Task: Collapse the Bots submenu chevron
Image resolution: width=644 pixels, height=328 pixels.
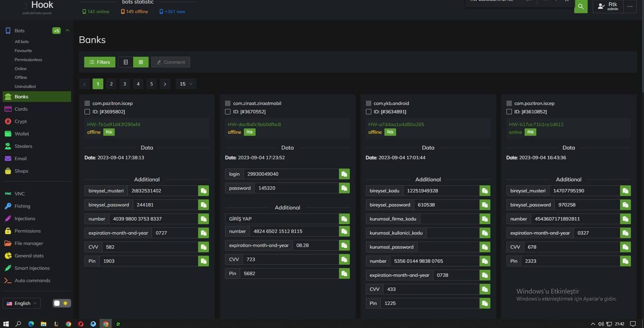Action: (x=67, y=31)
